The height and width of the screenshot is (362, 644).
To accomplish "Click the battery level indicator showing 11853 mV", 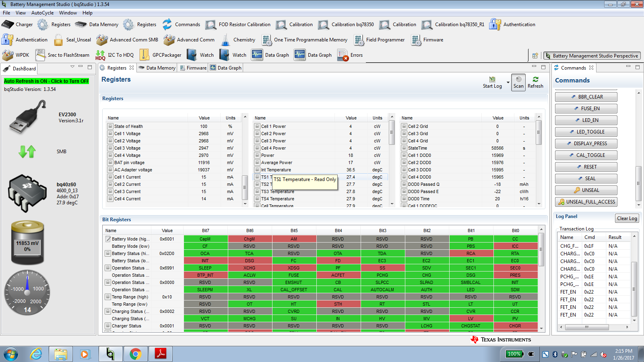I will pyautogui.click(x=27, y=243).
